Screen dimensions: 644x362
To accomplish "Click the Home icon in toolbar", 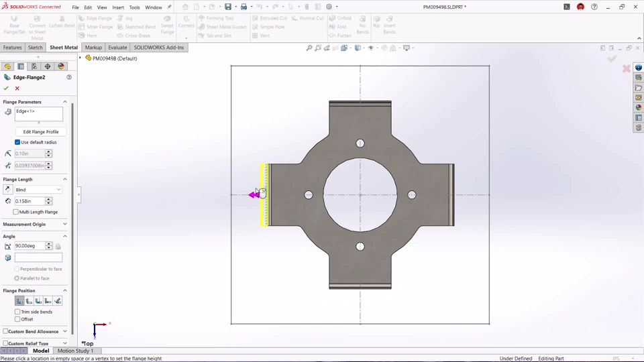I will click(x=186, y=7).
